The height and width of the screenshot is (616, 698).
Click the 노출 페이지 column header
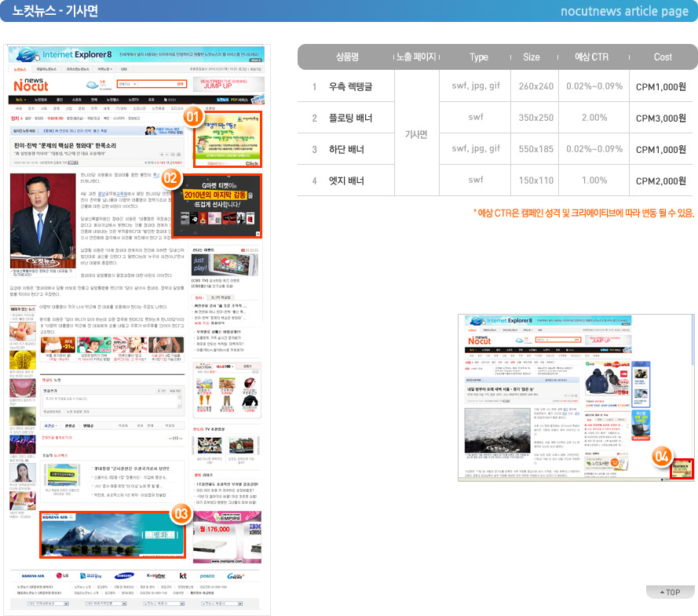click(416, 57)
